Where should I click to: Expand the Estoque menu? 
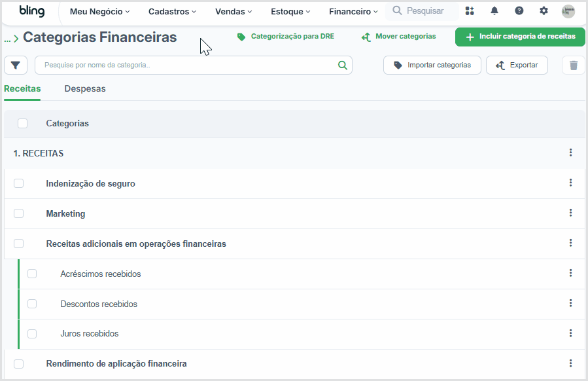(290, 12)
